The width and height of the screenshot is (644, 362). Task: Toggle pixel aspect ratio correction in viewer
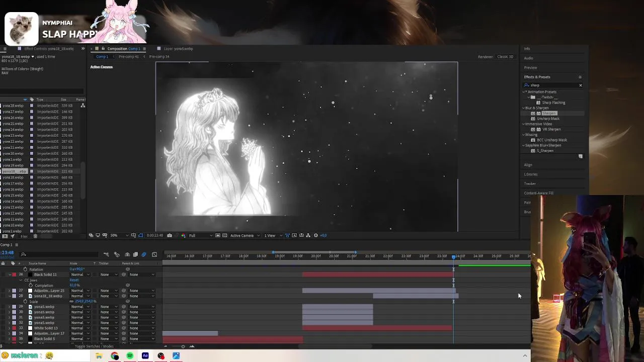pos(287,235)
